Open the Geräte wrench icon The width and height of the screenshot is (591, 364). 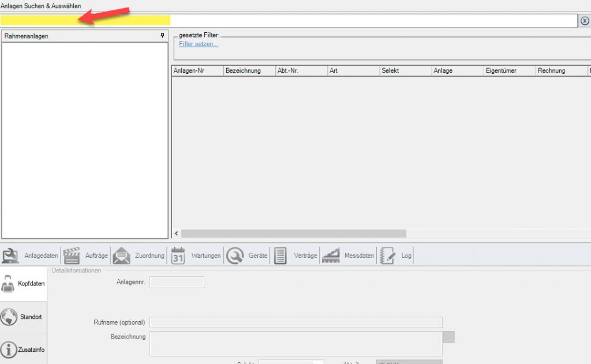click(x=235, y=256)
